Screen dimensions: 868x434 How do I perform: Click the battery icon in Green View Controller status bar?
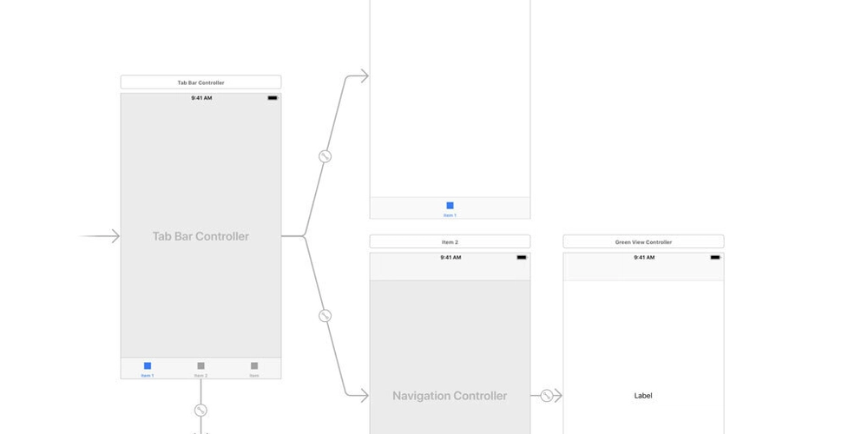tap(715, 258)
